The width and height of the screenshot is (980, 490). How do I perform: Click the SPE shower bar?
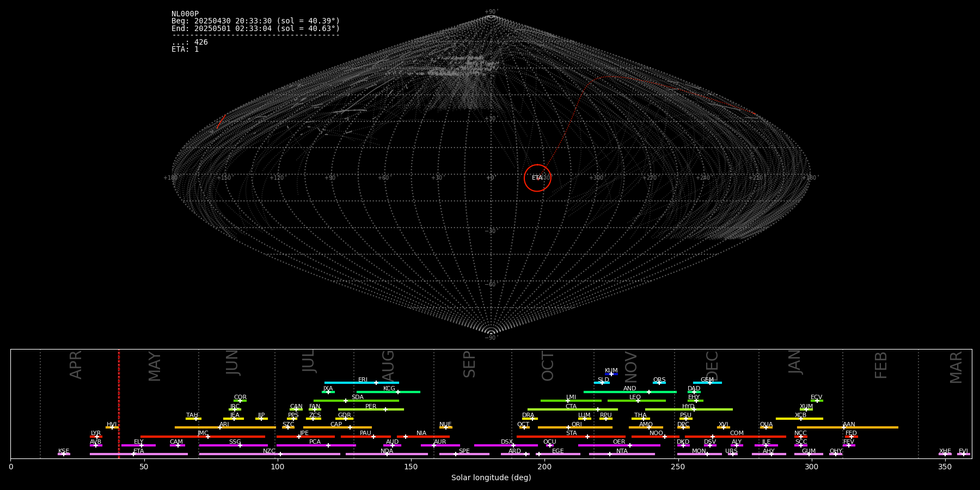tap(464, 454)
